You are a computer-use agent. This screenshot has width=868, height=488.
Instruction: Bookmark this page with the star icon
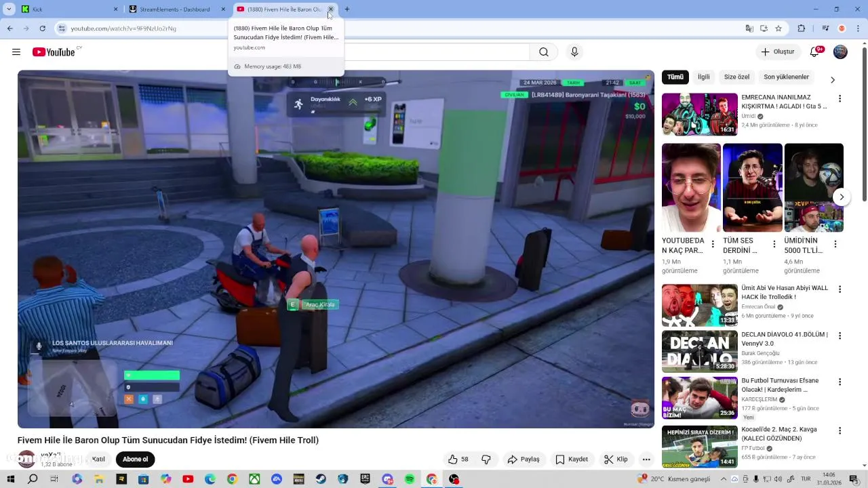click(778, 28)
